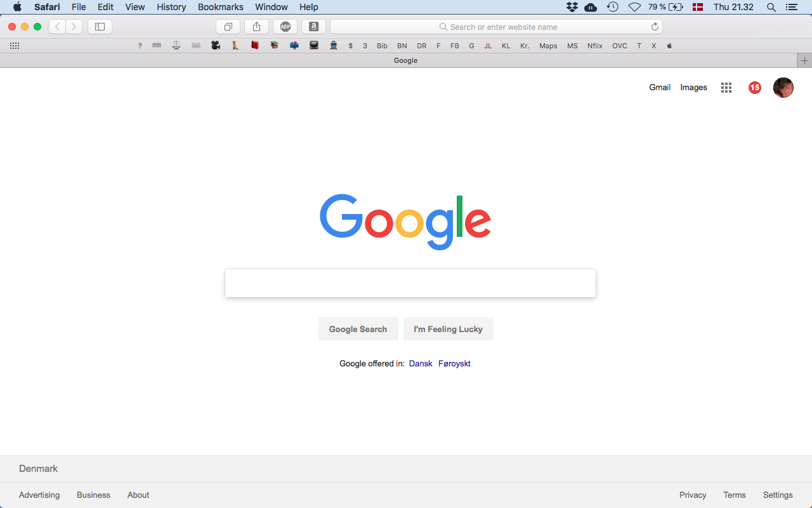Open the Bookmarks menu

point(221,7)
